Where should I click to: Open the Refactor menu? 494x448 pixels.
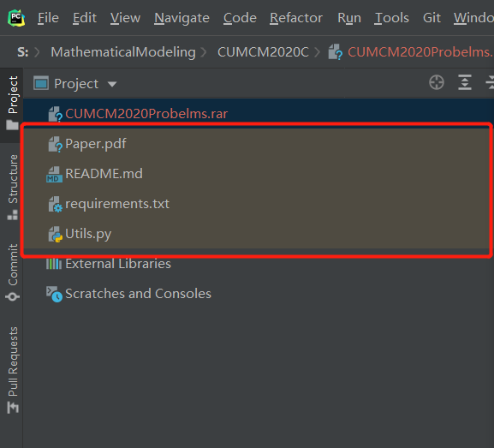pyautogui.click(x=296, y=18)
